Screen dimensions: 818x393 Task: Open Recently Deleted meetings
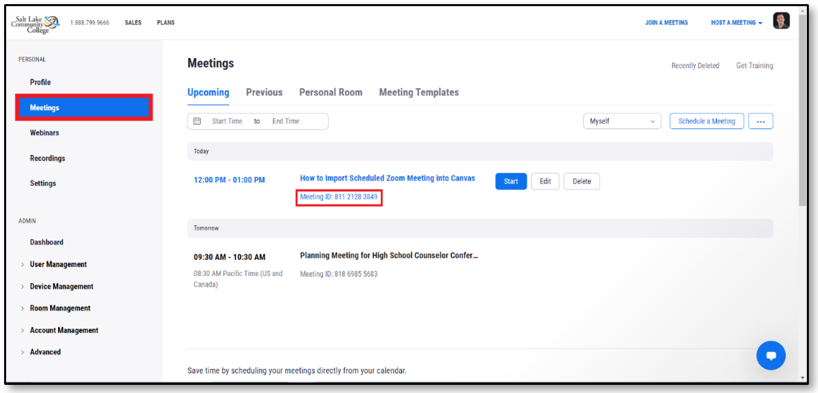point(695,66)
